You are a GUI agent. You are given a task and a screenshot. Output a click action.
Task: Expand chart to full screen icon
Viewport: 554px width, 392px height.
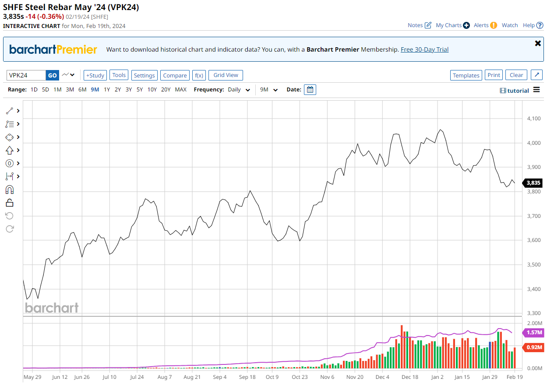536,75
